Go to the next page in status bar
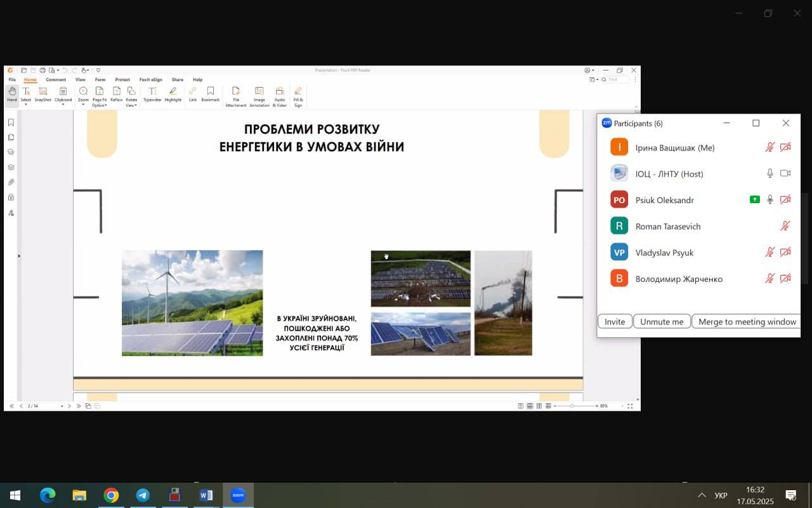The height and width of the screenshot is (508, 812). pos(69,406)
